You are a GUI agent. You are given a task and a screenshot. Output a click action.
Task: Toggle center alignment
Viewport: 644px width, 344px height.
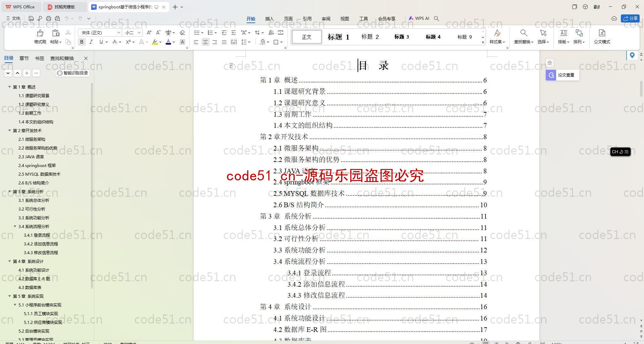[x=205, y=42]
